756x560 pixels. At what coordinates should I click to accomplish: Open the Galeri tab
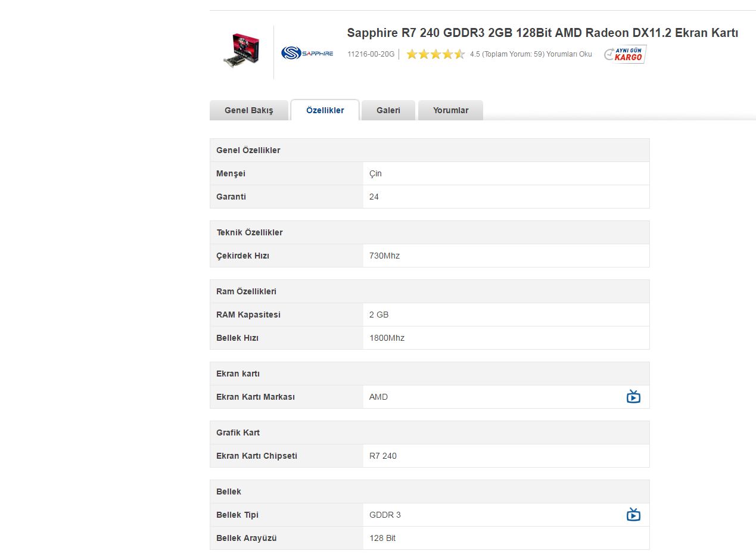388,110
